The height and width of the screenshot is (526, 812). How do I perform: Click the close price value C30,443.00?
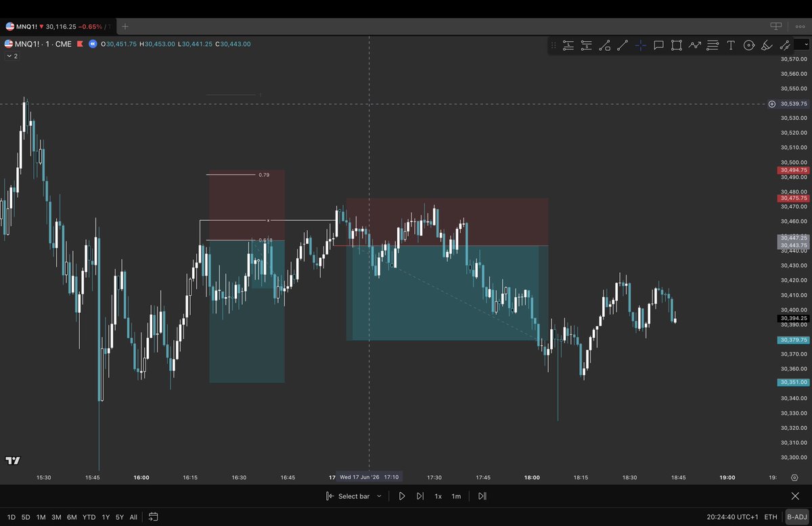(x=234, y=44)
